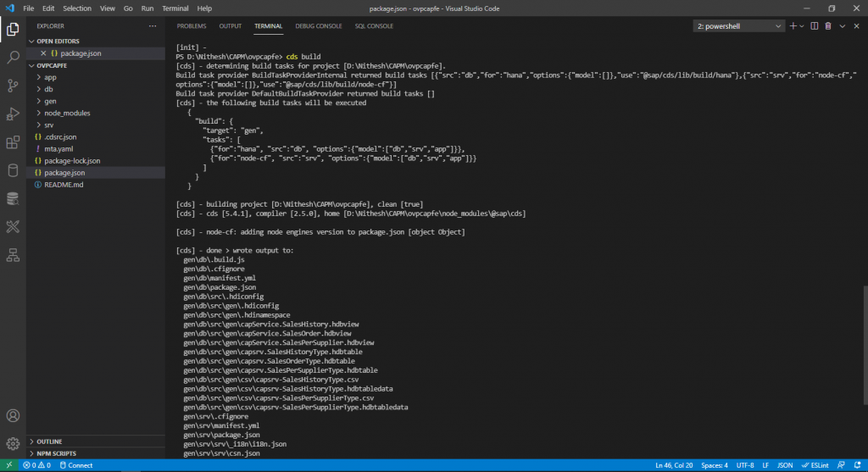Open the powershell terminal selector dropdown

(x=738, y=26)
